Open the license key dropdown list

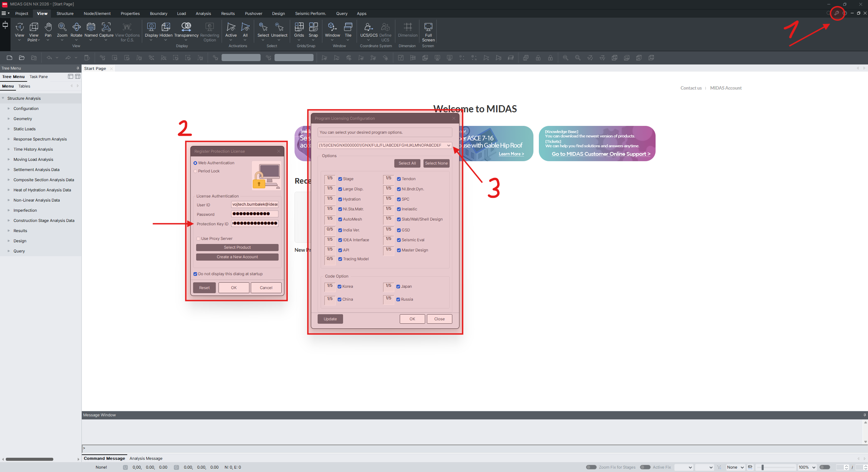[x=449, y=145]
